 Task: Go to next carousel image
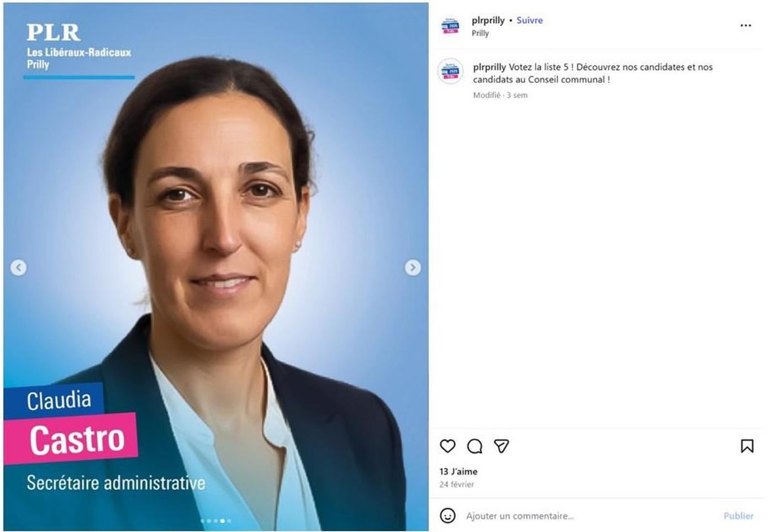pyautogui.click(x=413, y=267)
